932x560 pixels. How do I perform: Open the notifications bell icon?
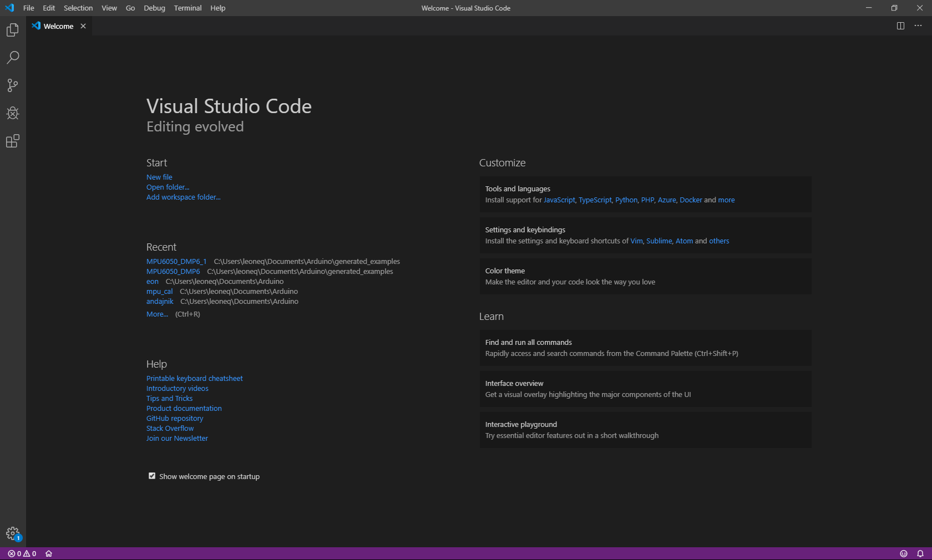(920, 553)
